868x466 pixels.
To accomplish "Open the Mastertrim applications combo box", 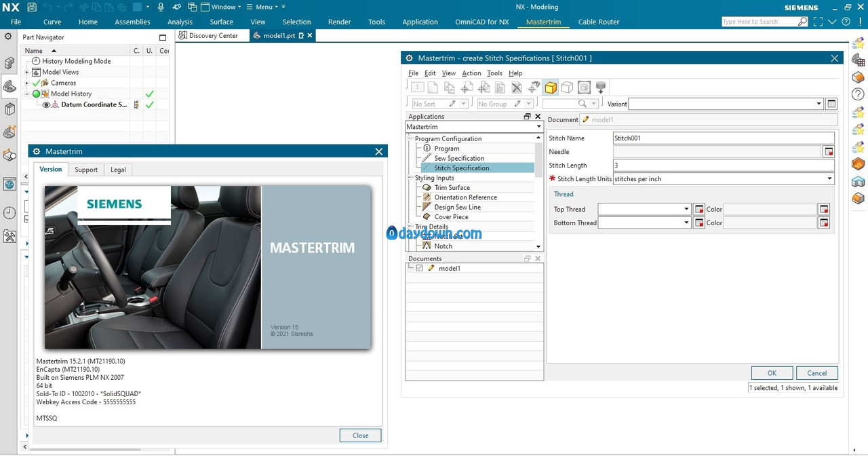I will [x=474, y=127].
